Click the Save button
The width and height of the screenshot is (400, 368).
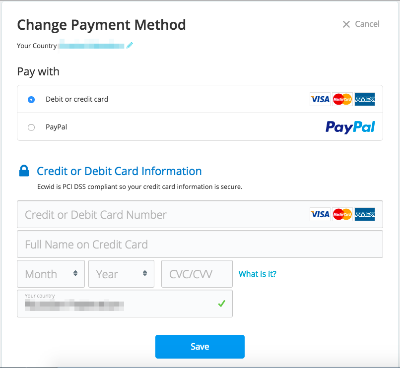(x=200, y=347)
